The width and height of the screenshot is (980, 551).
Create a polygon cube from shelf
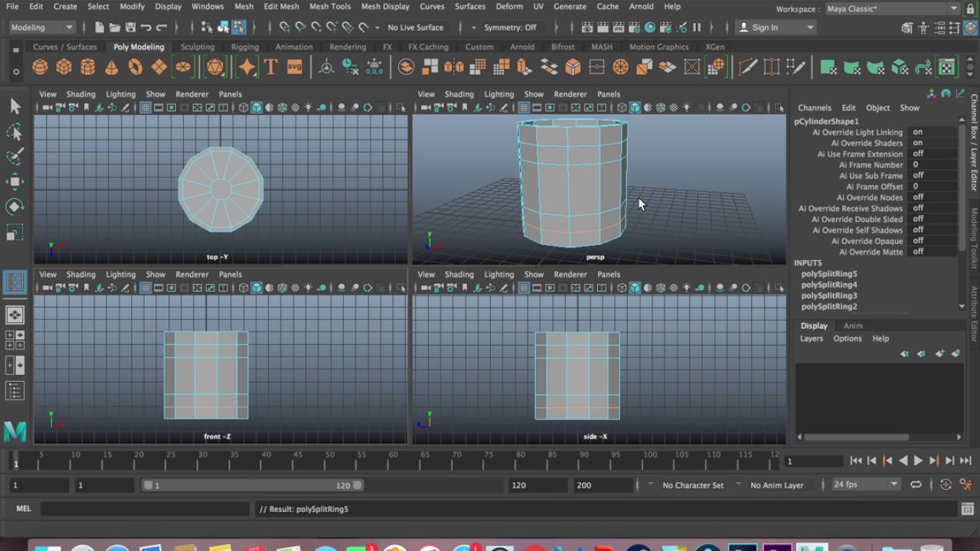click(64, 67)
